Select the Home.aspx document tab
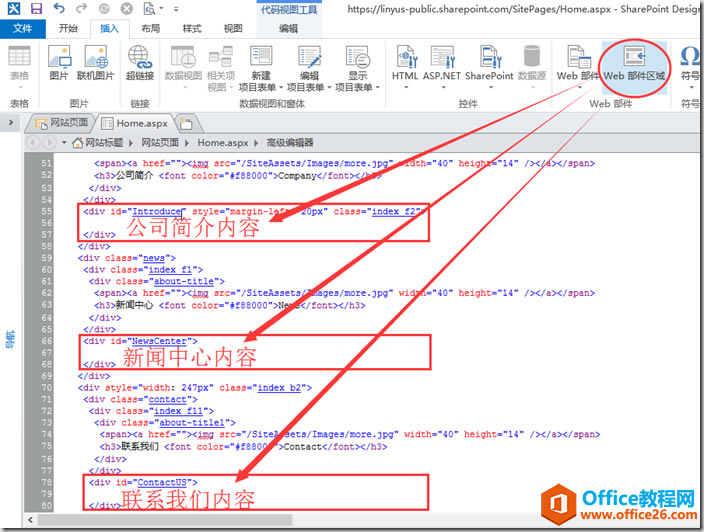Image resolution: width=704 pixels, height=532 pixels. click(138, 123)
